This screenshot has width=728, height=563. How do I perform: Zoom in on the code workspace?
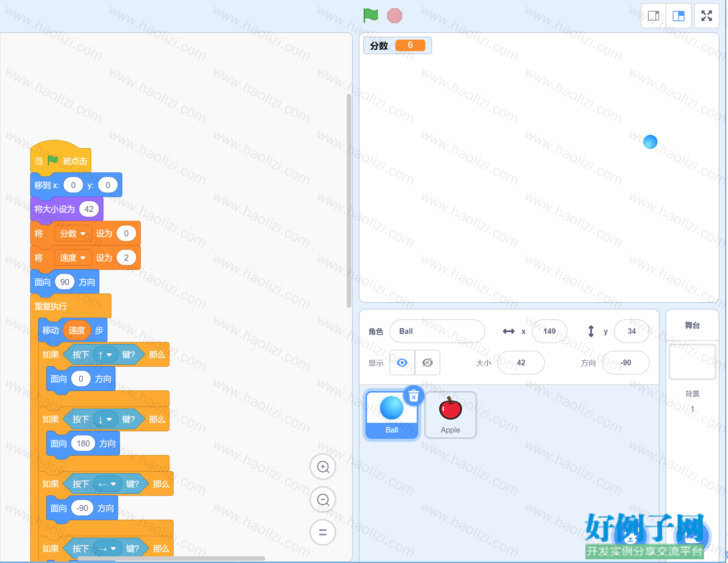323,467
